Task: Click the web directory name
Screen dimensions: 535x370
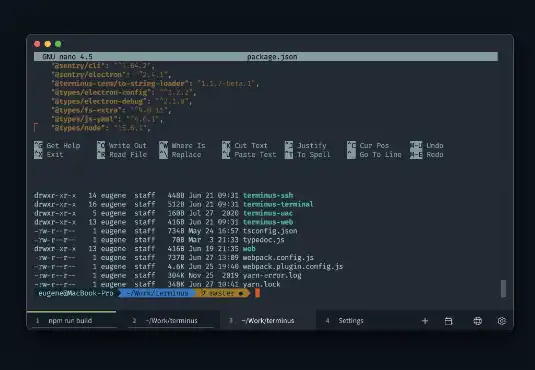Action: [249, 248]
